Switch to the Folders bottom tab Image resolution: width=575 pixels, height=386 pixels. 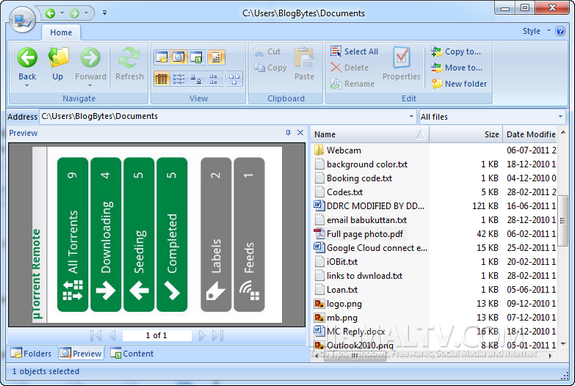pos(31,353)
